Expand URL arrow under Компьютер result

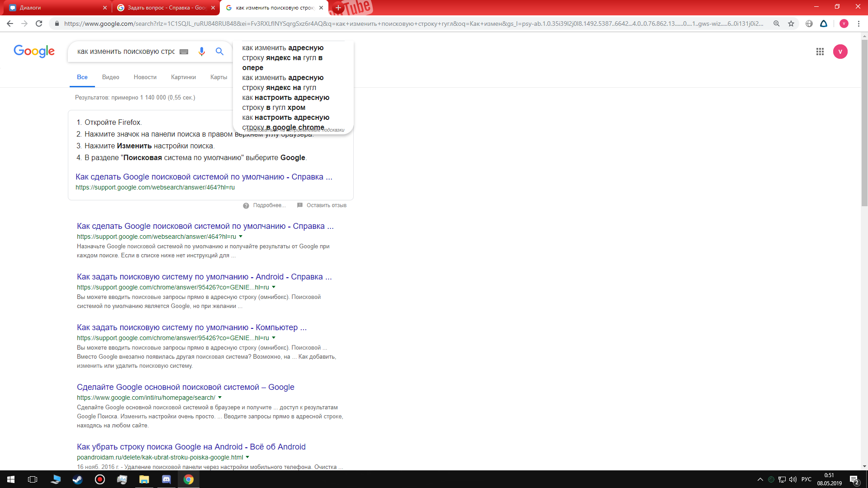pos(274,338)
